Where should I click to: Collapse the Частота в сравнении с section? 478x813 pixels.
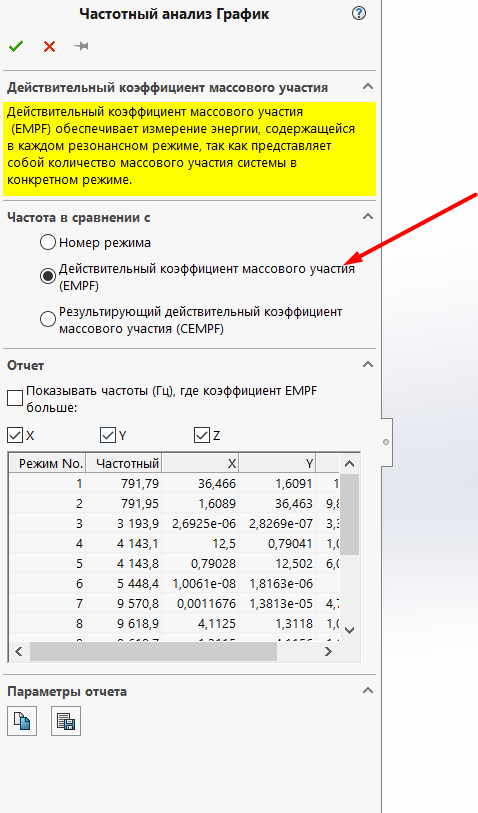click(x=368, y=216)
